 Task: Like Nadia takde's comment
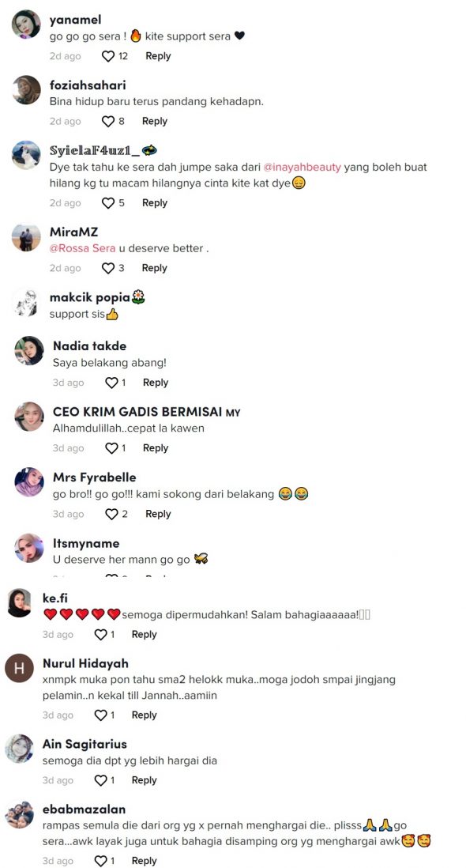[x=111, y=383]
